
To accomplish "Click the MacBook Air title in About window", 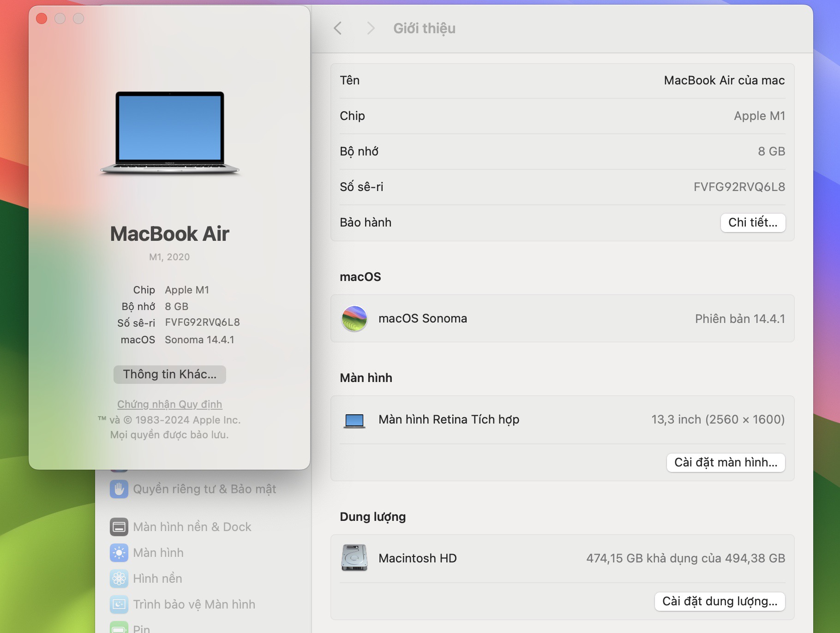I will (169, 234).
